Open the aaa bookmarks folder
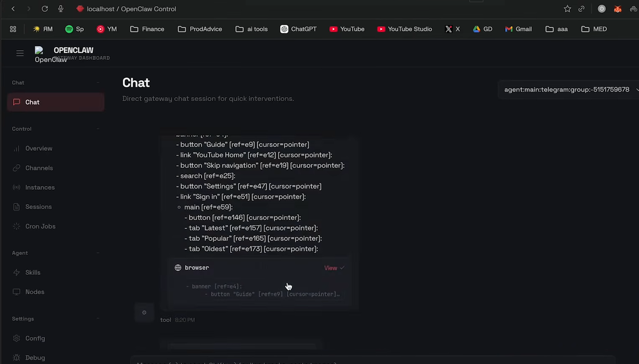Image resolution: width=639 pixels, height=364 pixels. [x=556, y=29]
